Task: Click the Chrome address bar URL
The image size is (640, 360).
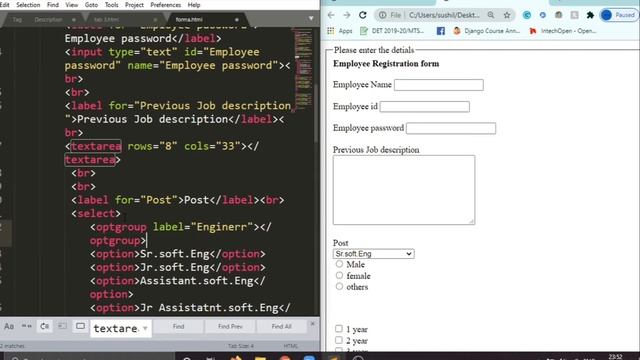Action: pos(444,15)
